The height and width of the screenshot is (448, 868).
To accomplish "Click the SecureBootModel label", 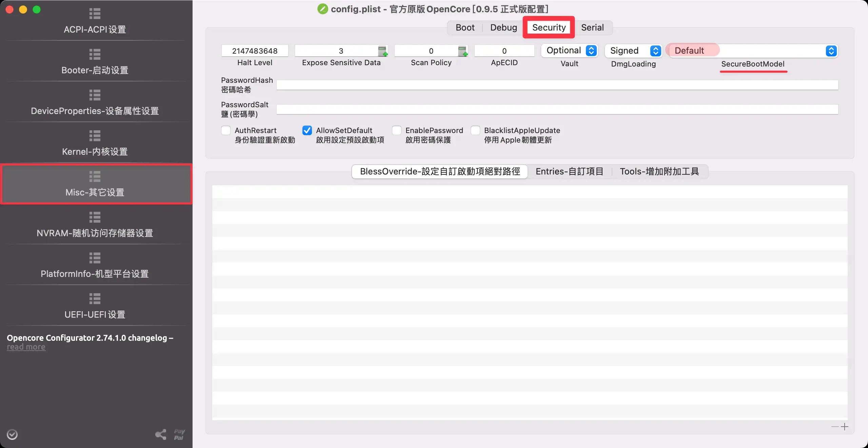I will 753,64.
